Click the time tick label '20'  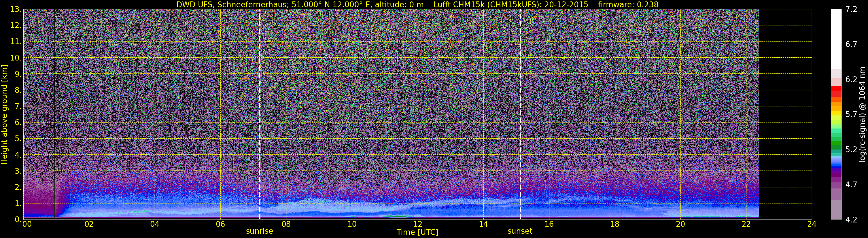click(680, 224)
